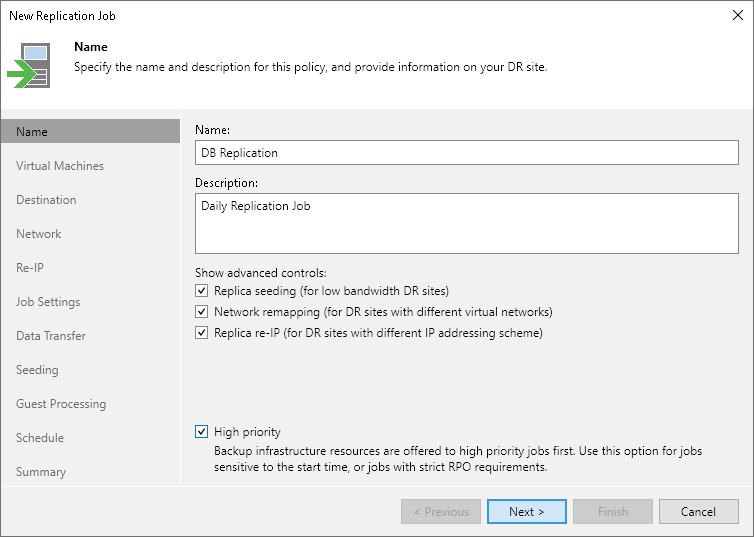Toggle the Replica seeding checkbox
The width and height of the screenshot is (754, 537).
[203, 291]
